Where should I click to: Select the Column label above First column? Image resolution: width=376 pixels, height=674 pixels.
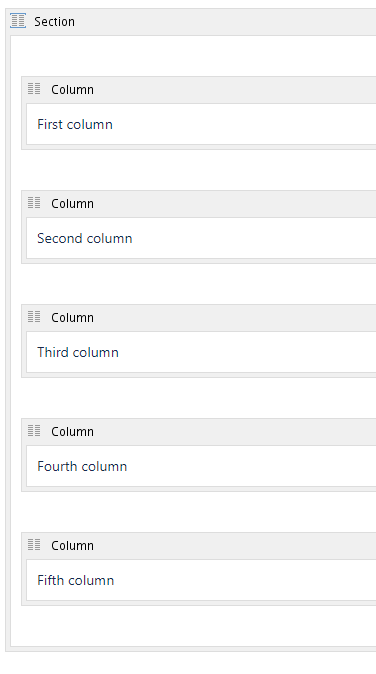click(72, 89)
